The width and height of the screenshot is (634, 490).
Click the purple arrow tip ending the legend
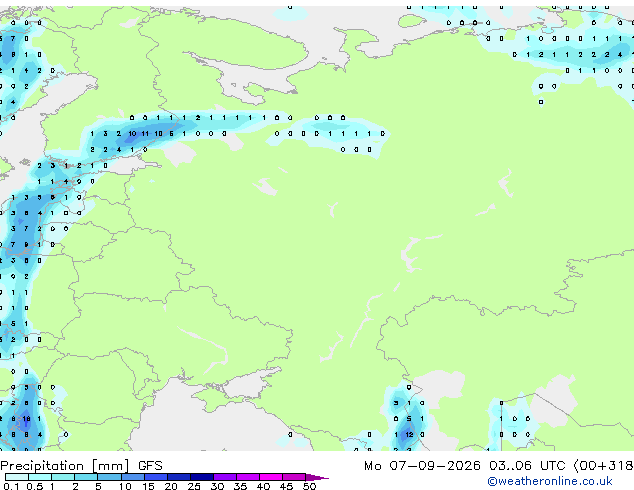pyautogui.click(x=317, y=478)
